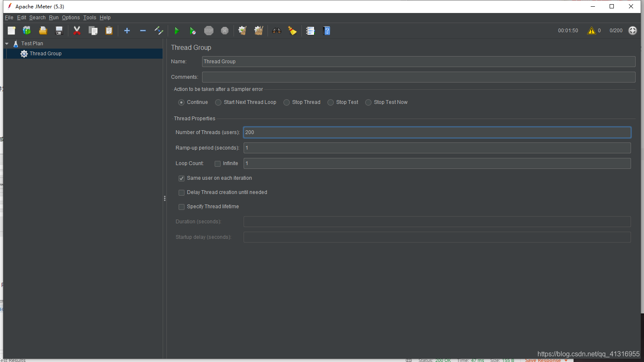This screenshot has width=644, height=362.
Task: Click the Number of Threads field
Action: click(437, 132)
